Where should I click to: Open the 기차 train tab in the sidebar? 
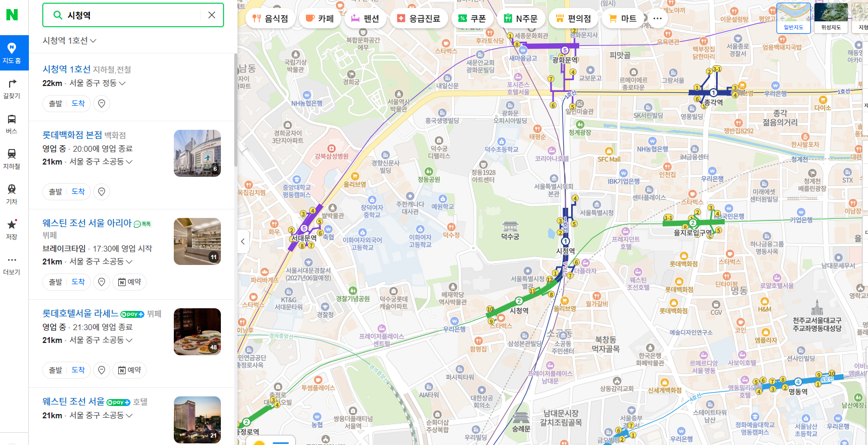coord(12,194)
